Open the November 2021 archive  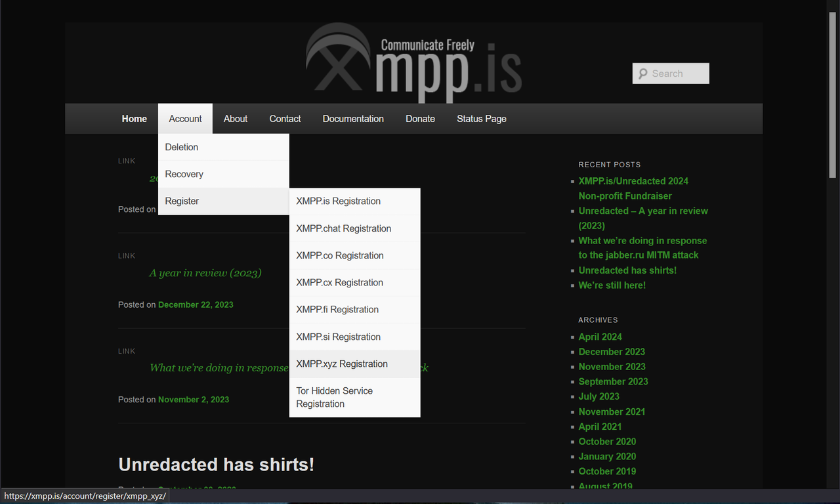point(612,411)
